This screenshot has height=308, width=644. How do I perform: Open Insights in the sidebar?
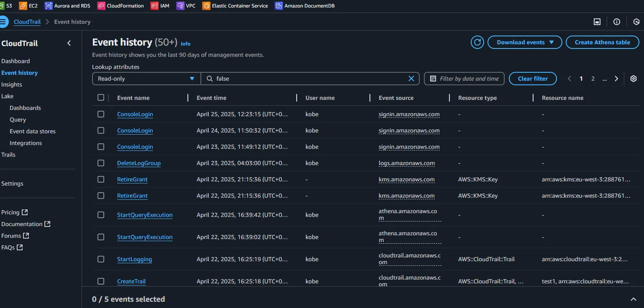(x=12, y=84)
